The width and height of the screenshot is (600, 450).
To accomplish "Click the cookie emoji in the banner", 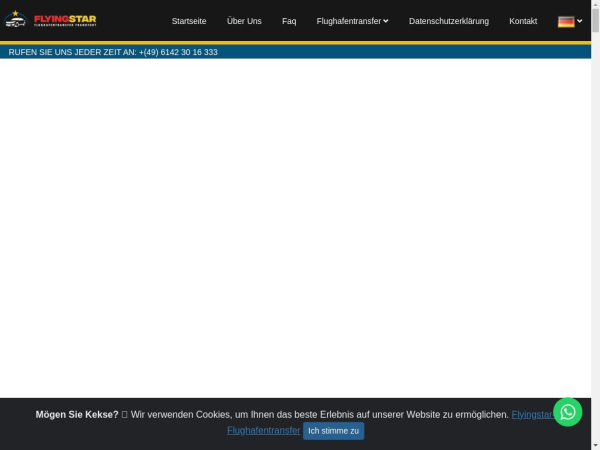I will coord(125,415).
